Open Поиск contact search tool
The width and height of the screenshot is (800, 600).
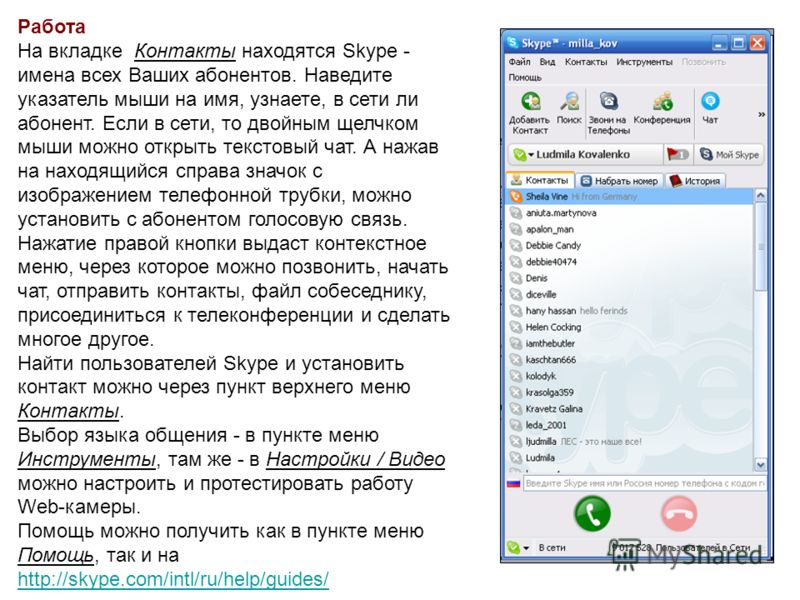point(569,108)
